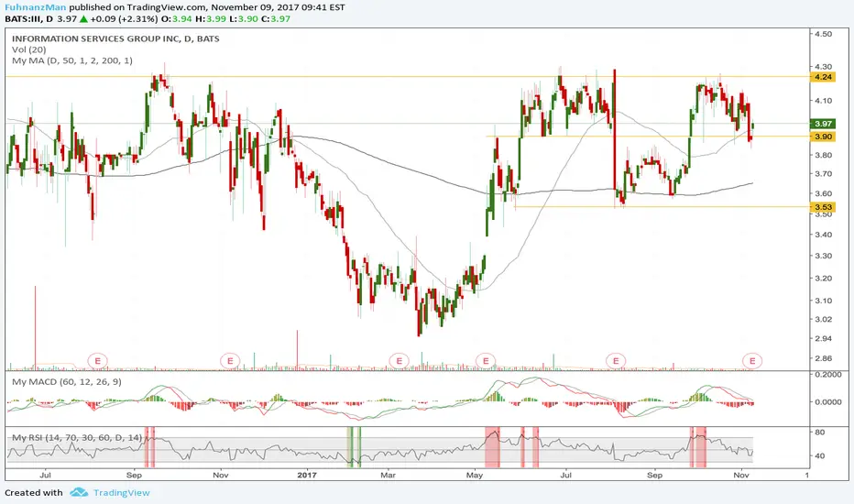Click the My MA (D, 50, 1, 2, 200, 1) label

71,60
